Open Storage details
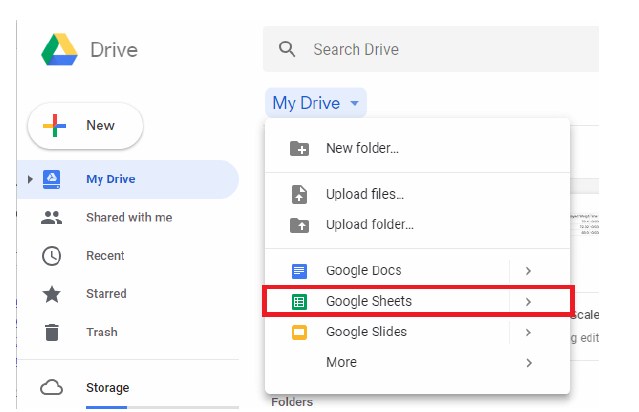This screenshot has width=639, height=412. tap(108, 388)
